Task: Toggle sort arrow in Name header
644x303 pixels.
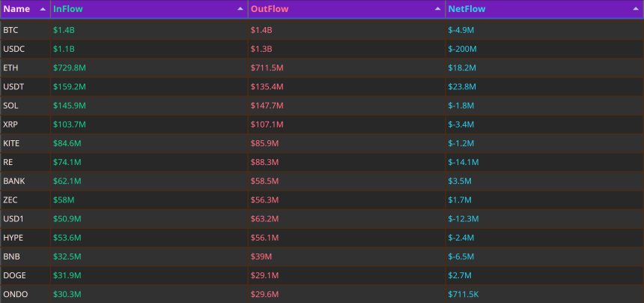Action: coord(43,9)
